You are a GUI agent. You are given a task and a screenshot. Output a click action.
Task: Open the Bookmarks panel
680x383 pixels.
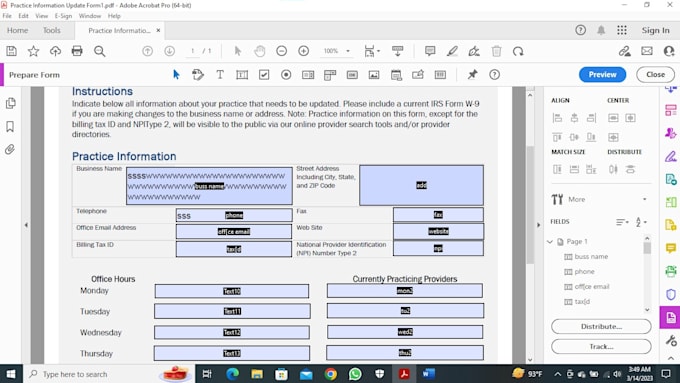(10, 126)
